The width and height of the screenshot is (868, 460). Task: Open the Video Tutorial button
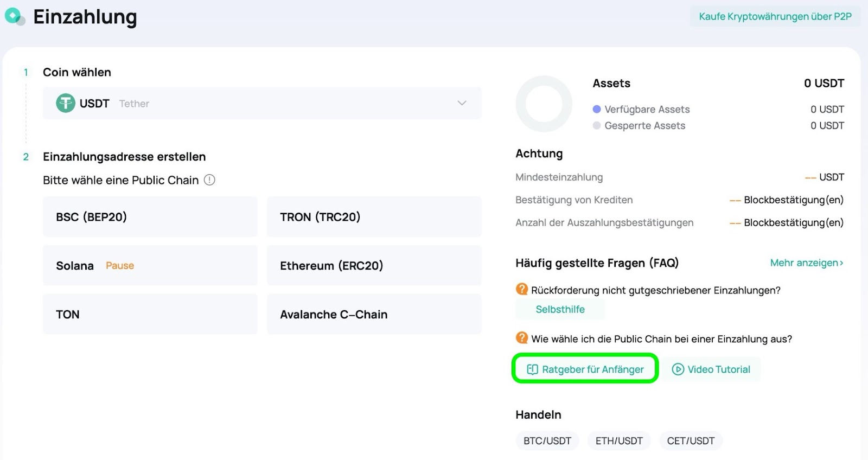point(711,369)
